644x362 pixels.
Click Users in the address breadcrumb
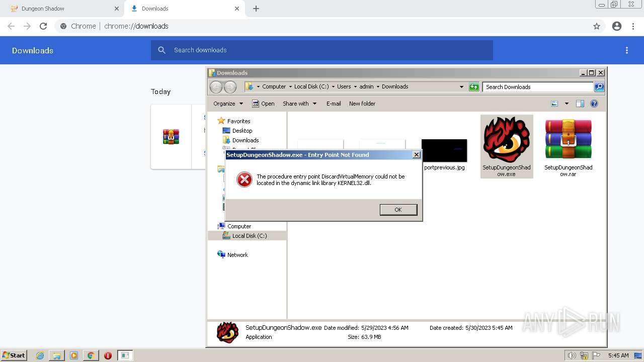click(x=344, y=86)
